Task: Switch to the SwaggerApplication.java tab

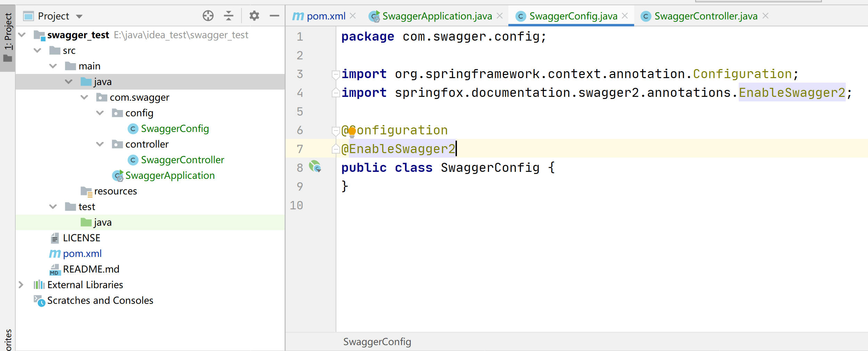Action: point(437,16)
